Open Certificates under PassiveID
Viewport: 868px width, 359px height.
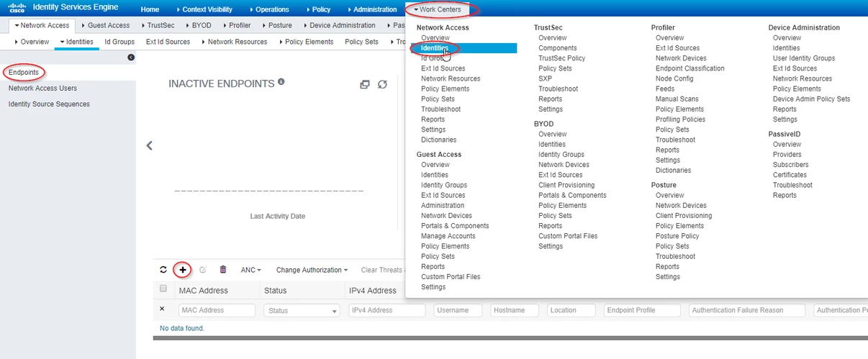coord(790,175)
